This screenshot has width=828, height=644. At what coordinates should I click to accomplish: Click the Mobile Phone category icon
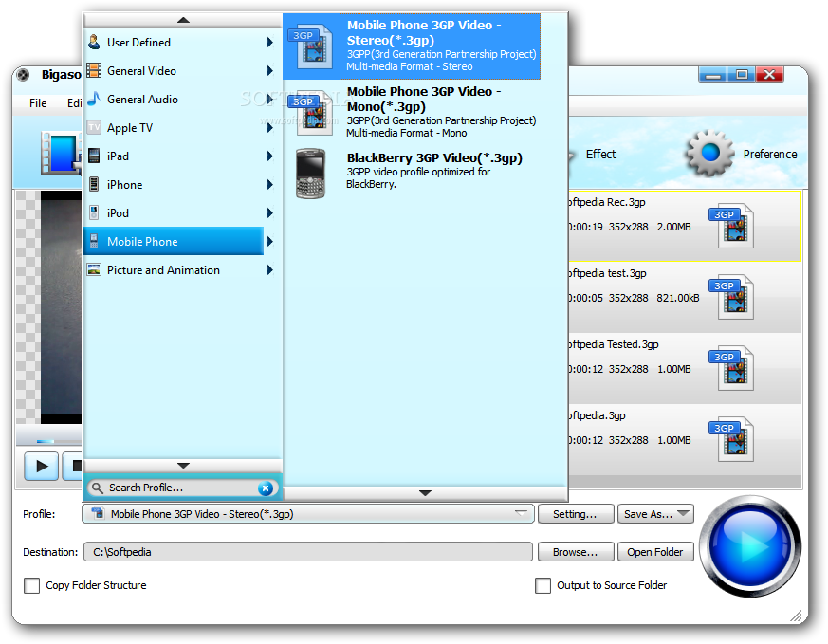coord(94,241)
